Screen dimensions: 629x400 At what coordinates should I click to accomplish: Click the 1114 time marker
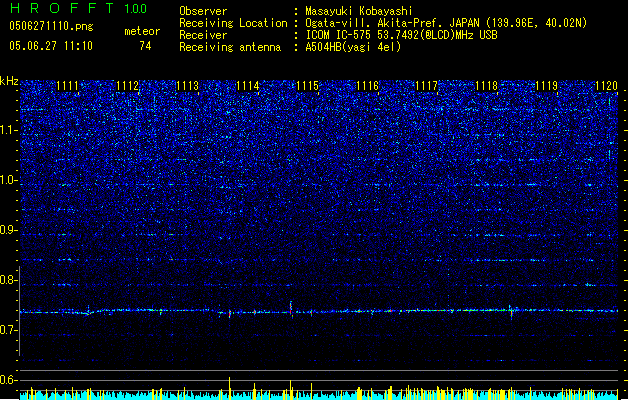(248, 86)
